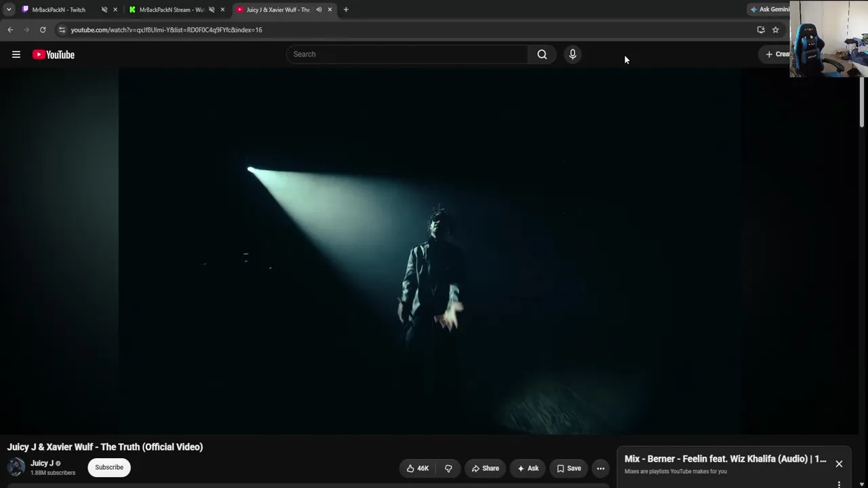Image resolution: width=868 pixels, height=488 pixels.
Task: Unmute the MrBackPackN Stream Kick tab
Action: 212,9
